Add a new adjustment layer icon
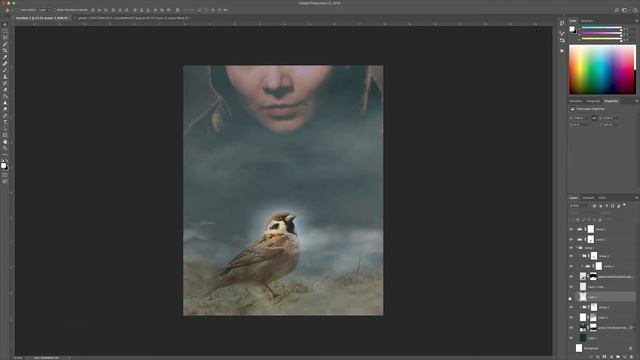This screenshot has height=360, width=640. [611, 357]
